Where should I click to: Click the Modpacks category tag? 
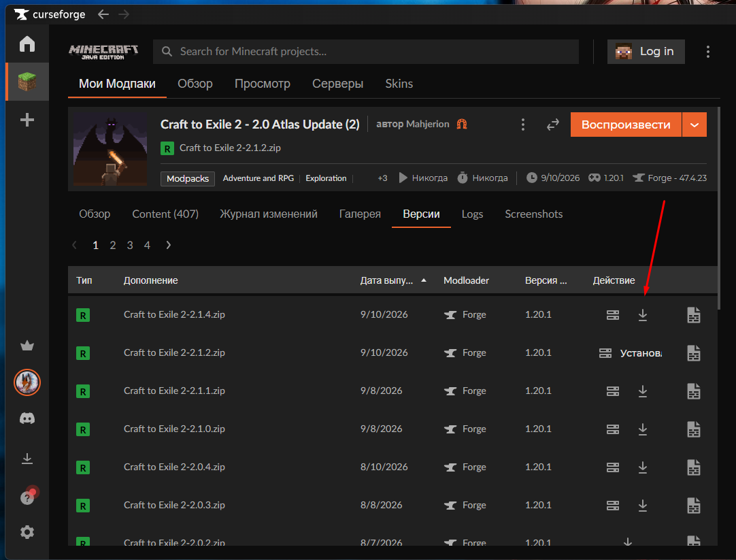pyautogui.click(x=188, y=178)
